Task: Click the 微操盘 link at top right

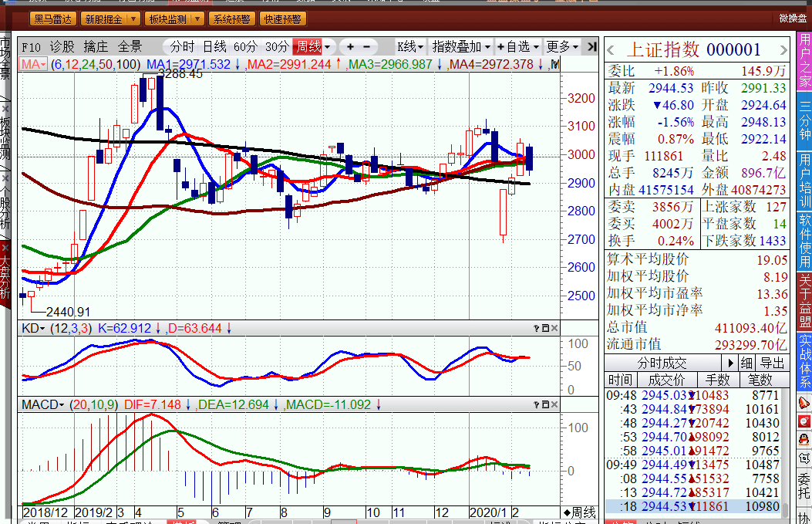Action: pyautogui.click(x=793, y=19)
